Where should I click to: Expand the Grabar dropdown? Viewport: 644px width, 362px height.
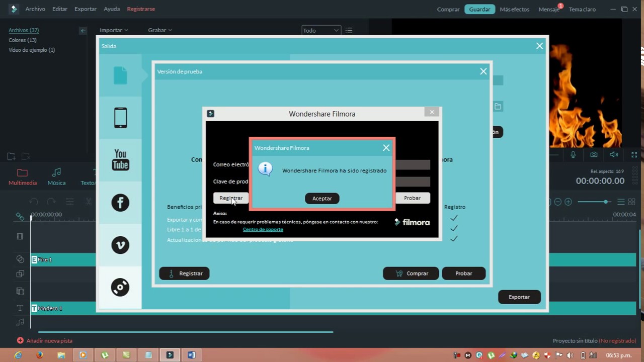tap(160, 30)
